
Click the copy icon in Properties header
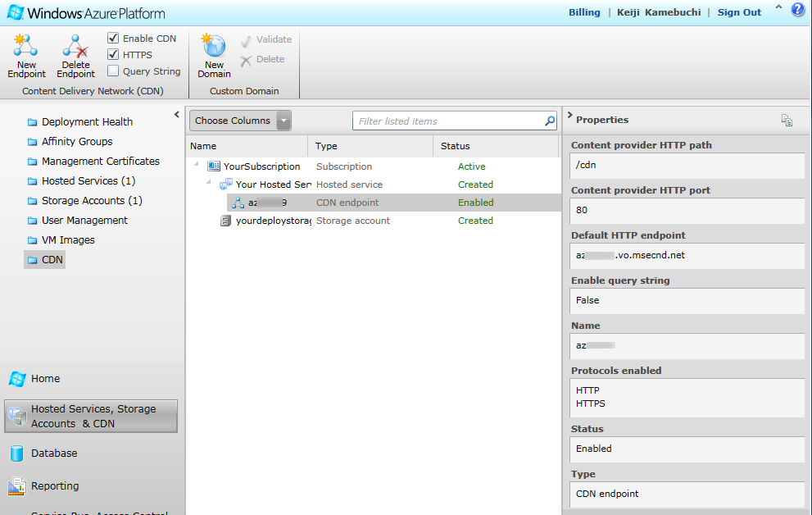pos(787,121)
